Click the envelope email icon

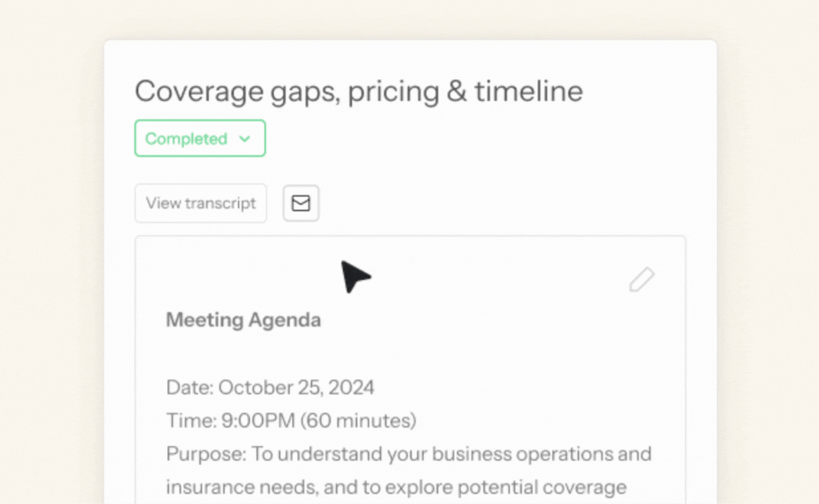coord(301,203)
